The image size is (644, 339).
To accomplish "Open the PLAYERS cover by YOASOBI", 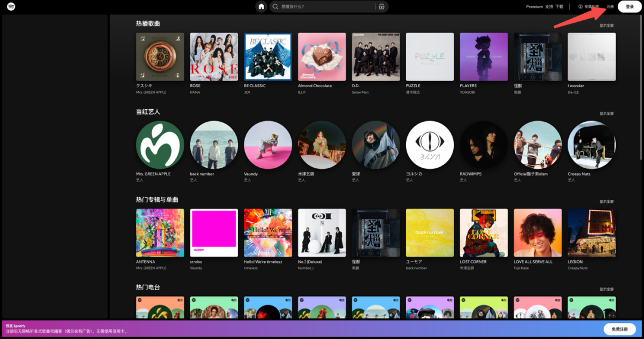I will [x=484, y=57].
